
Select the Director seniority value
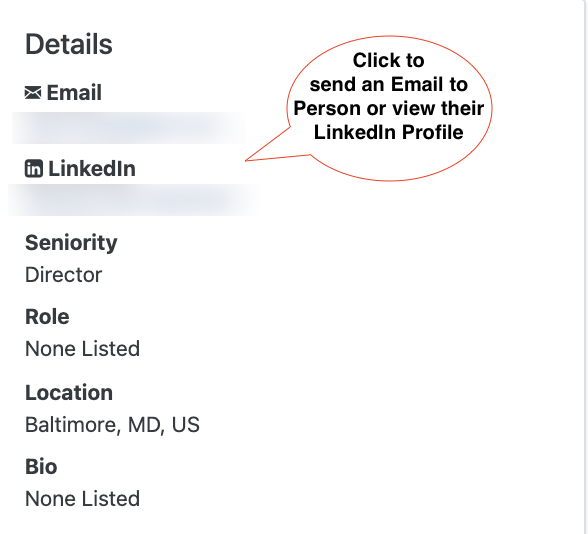pyautogui.click(x=63, y=275)
